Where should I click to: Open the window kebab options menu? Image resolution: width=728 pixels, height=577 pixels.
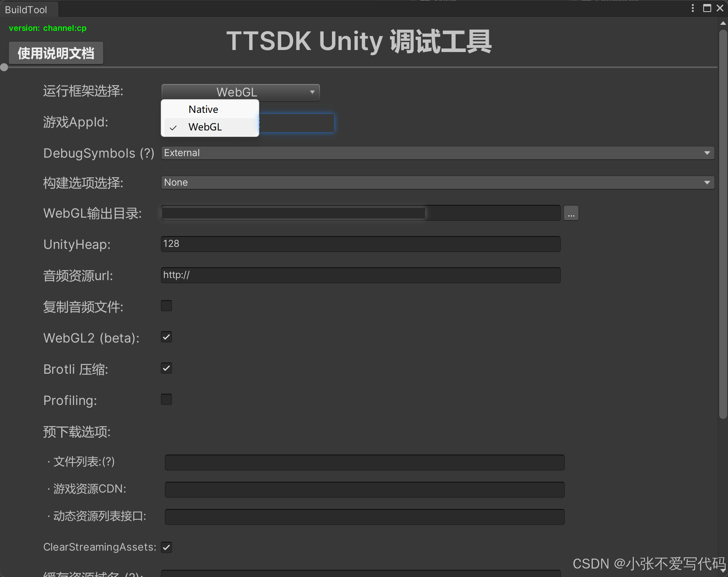pyautogui.click(x=693, y=8)
